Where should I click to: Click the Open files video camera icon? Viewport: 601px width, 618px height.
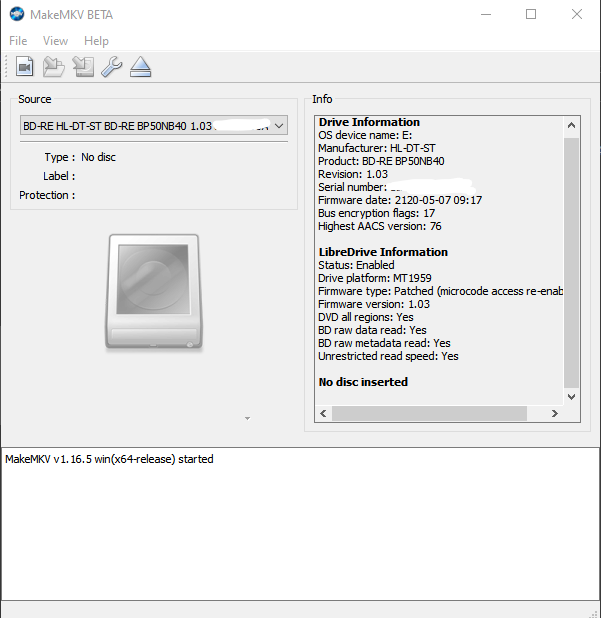coord(25,68)
